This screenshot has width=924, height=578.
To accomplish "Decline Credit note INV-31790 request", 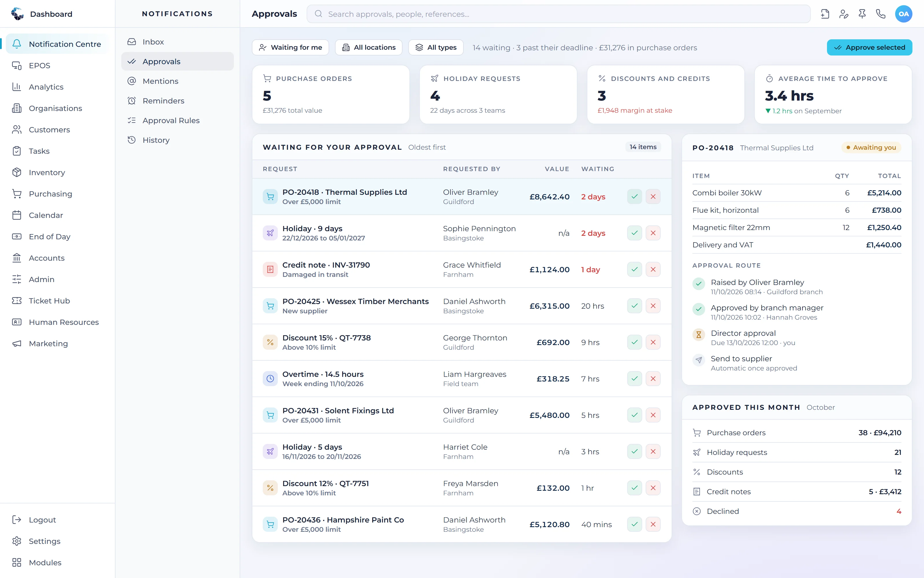I will coord(653,270).
